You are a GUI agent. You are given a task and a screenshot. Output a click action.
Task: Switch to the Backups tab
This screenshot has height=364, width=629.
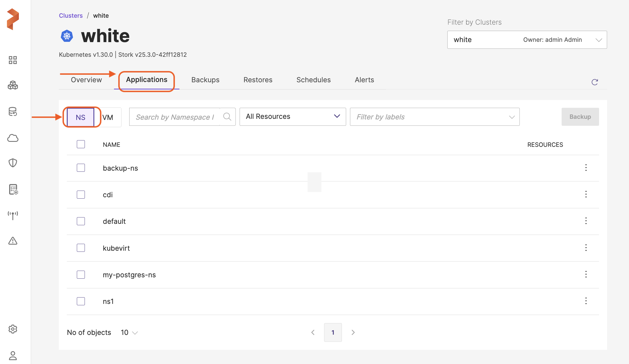click(205, 80)
